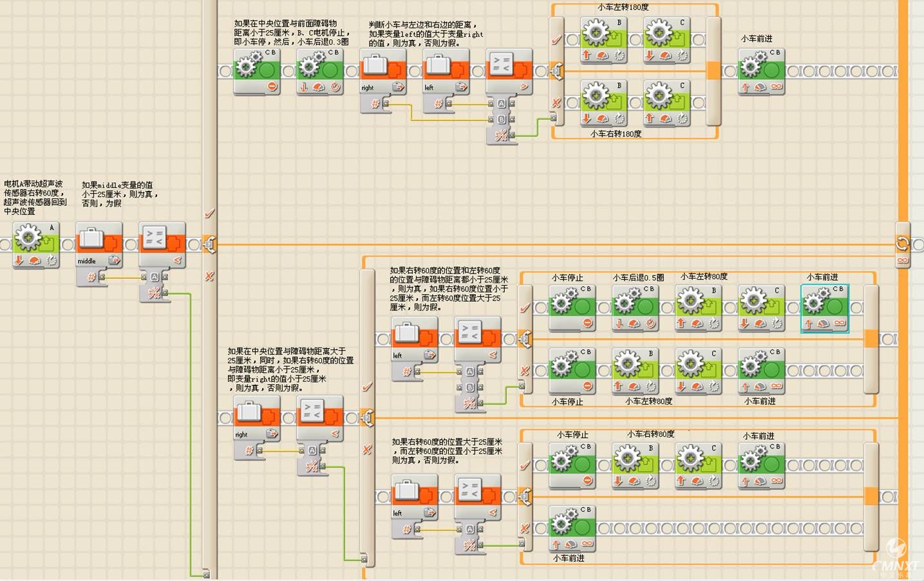Select Motor C block above lower '小车左转80度' label
This screenshot has height=581, width=924.
(x=699, y=371)
